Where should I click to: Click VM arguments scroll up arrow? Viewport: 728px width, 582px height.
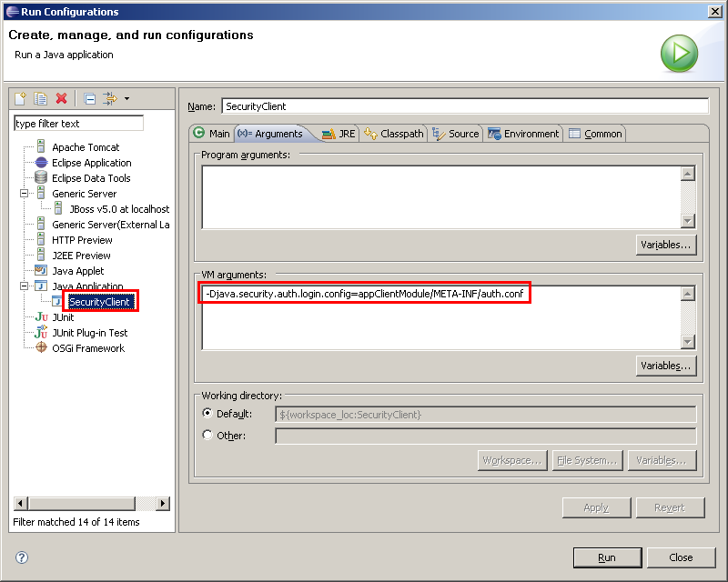(688, 294)
